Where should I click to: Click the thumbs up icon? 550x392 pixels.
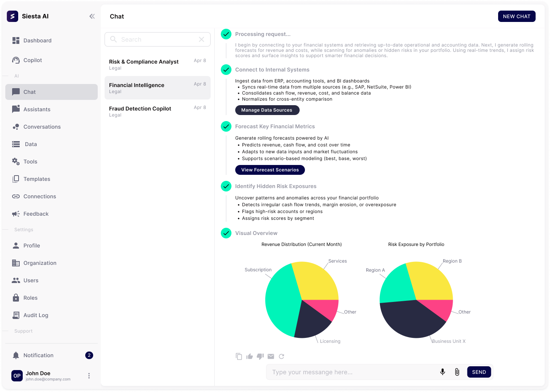250,356
